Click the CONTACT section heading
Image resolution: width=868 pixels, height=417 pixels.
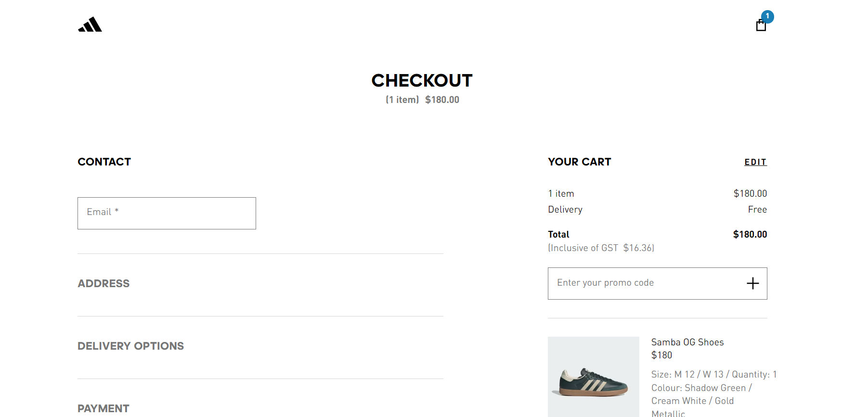104,162
